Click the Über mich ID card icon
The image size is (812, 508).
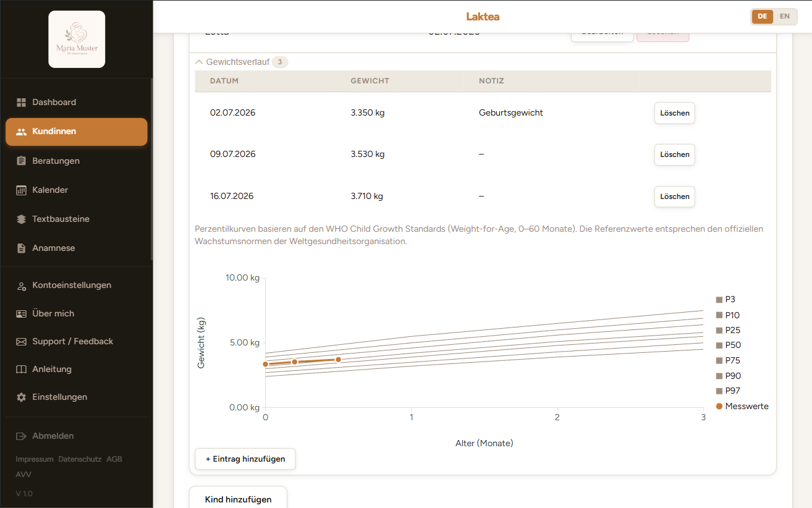click(x=21, y=313)
